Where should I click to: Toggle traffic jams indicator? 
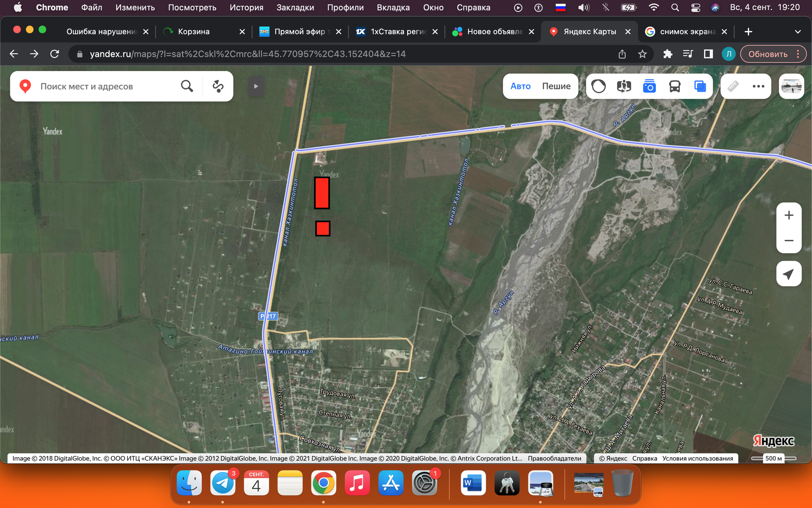pyautogui.click(x=598, y=86)
